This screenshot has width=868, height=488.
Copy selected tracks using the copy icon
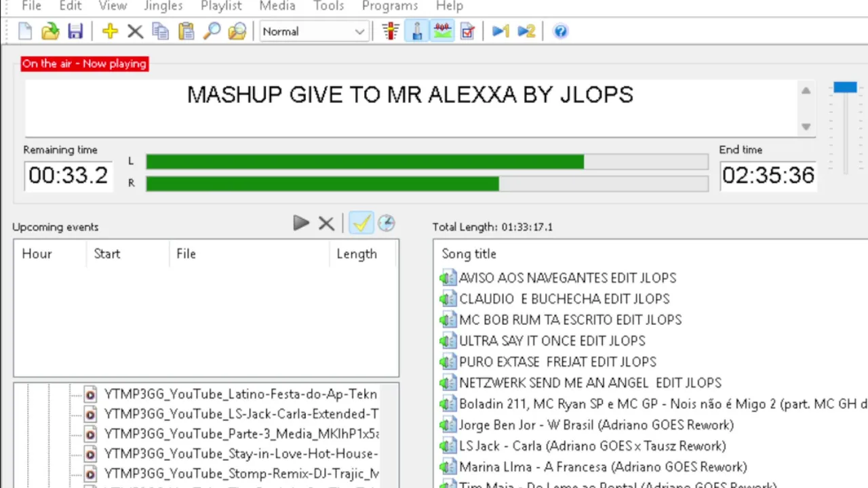(161, 31)
